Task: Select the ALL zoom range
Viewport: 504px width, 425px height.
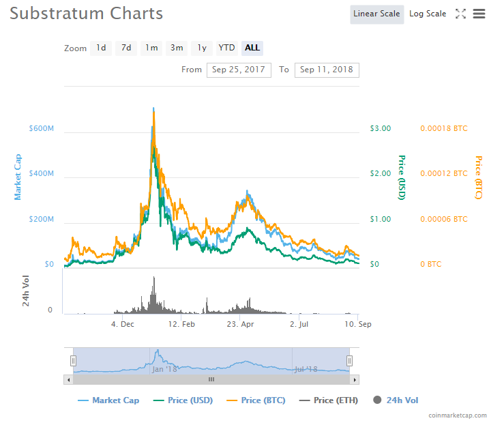Action: tap(252, 48)
